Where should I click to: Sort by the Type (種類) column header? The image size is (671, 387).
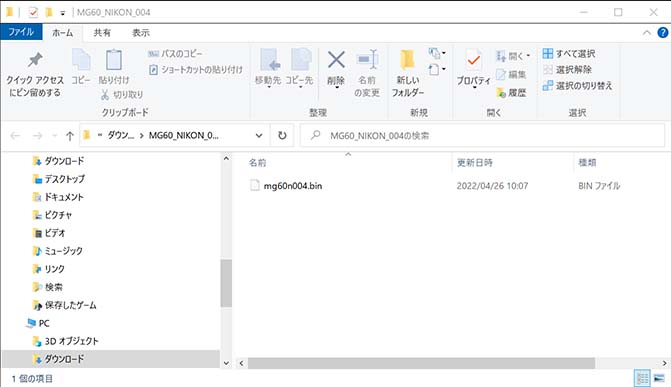(587, 163)
